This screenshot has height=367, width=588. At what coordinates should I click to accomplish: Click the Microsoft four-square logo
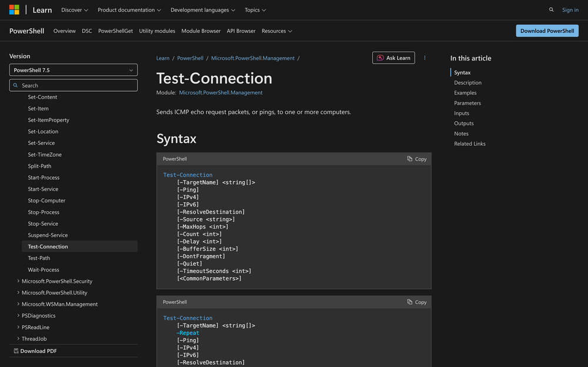click(14, 9)
